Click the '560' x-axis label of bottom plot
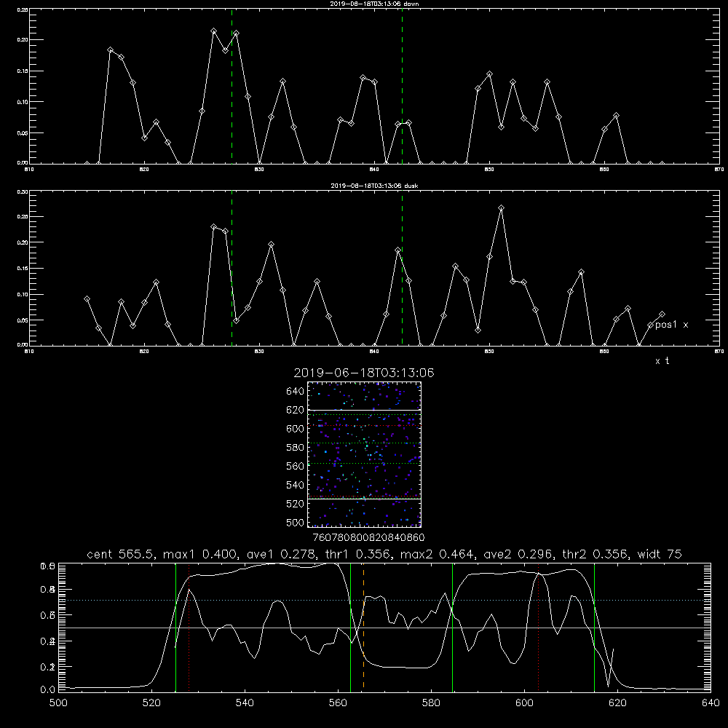This screenshot has width=728, height=728. click(338, 703)
